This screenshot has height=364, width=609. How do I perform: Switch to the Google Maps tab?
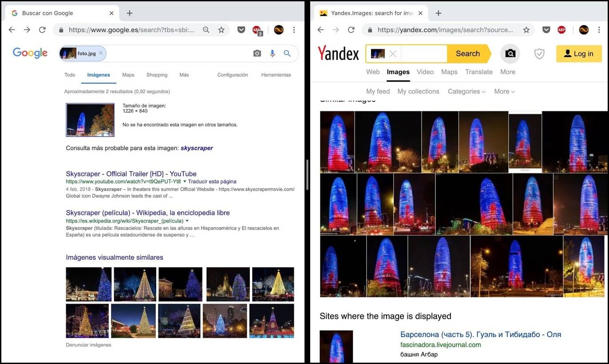(x=128, y=75)
